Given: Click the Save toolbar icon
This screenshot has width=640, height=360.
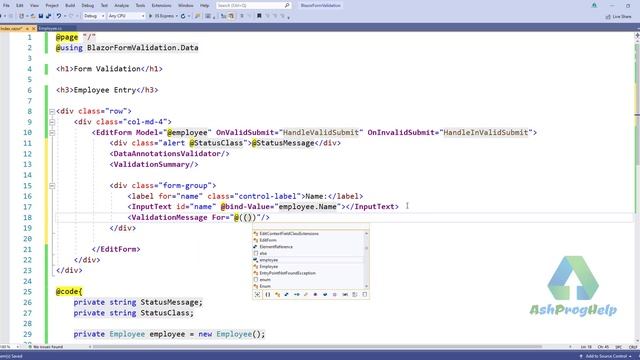Looking at the screenshot, I should pos(41,16).
